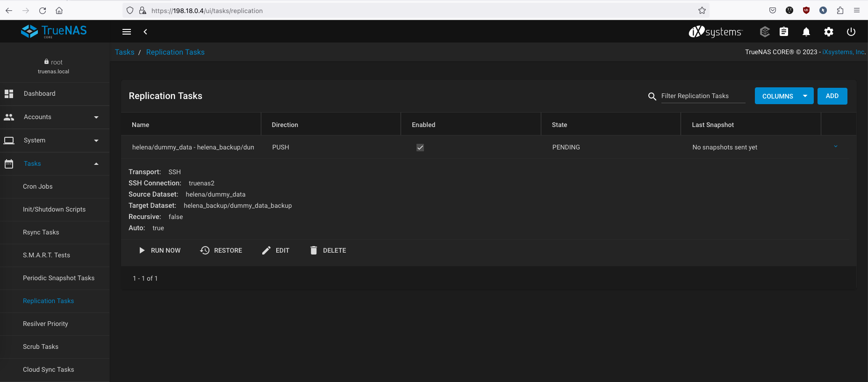The image size is (868, 382).
Task: Go to Cloud Sync Tasks
Action: (x=49, y=370)
